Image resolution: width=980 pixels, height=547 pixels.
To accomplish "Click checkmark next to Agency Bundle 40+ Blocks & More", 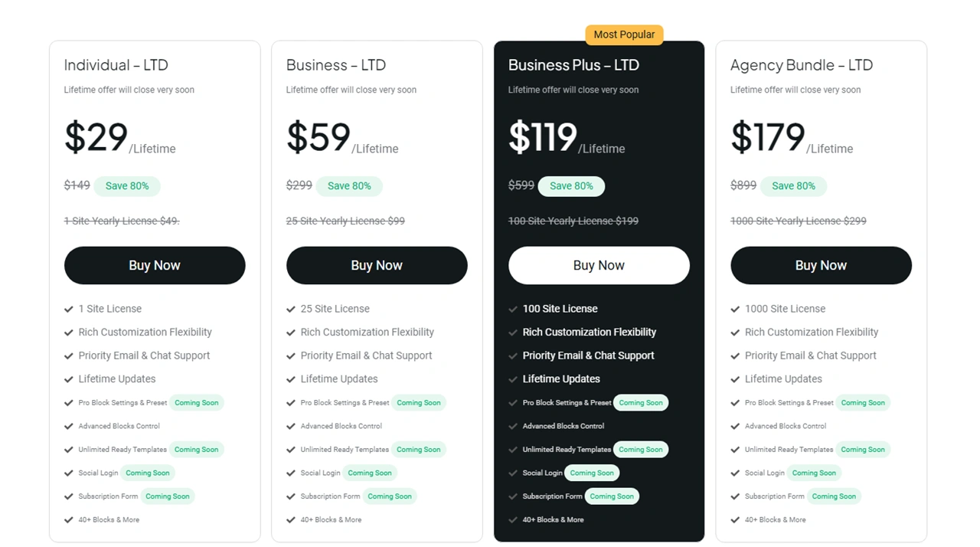I will coord(735,519).
